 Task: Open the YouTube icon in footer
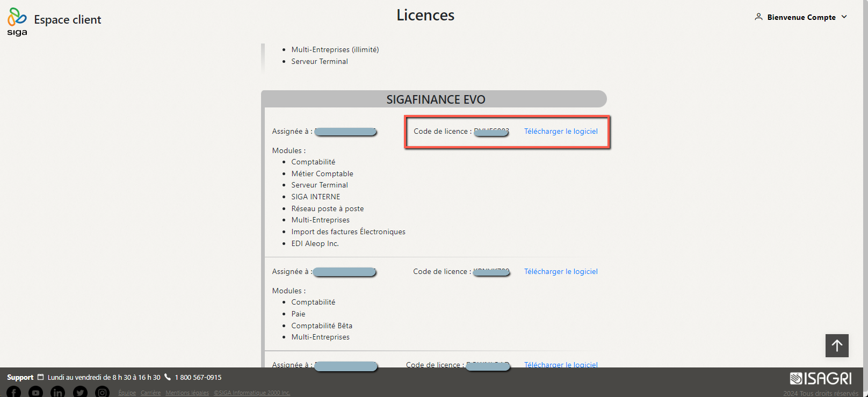(35, 392)
